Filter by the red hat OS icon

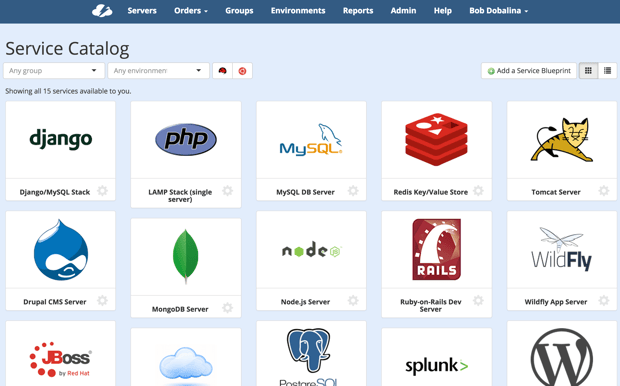click(x=223, y=71)
